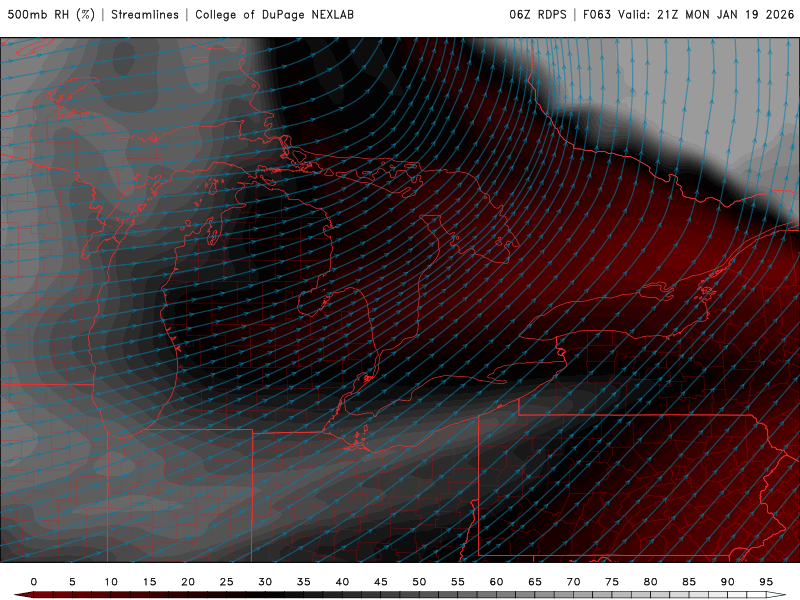
Task: Click the "85" legend value
Action: coord(689,582)
